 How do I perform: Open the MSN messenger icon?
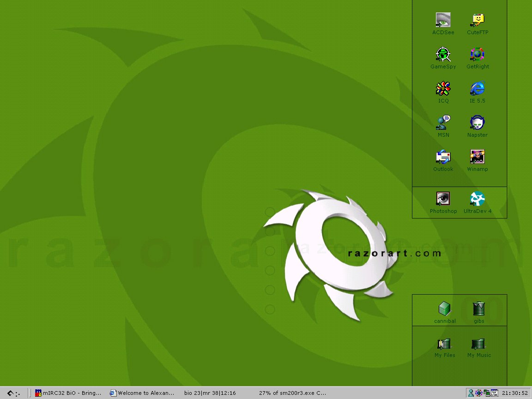point(443,123)
